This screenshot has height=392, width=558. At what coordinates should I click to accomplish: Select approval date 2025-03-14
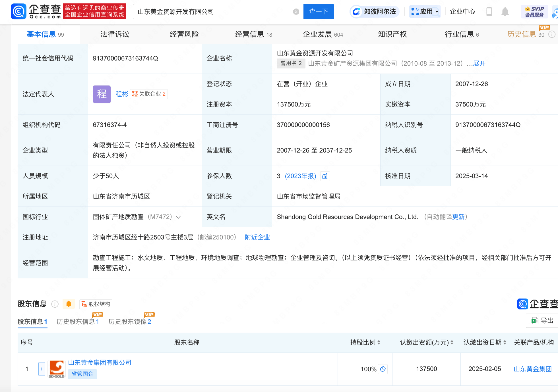point(472,176)
